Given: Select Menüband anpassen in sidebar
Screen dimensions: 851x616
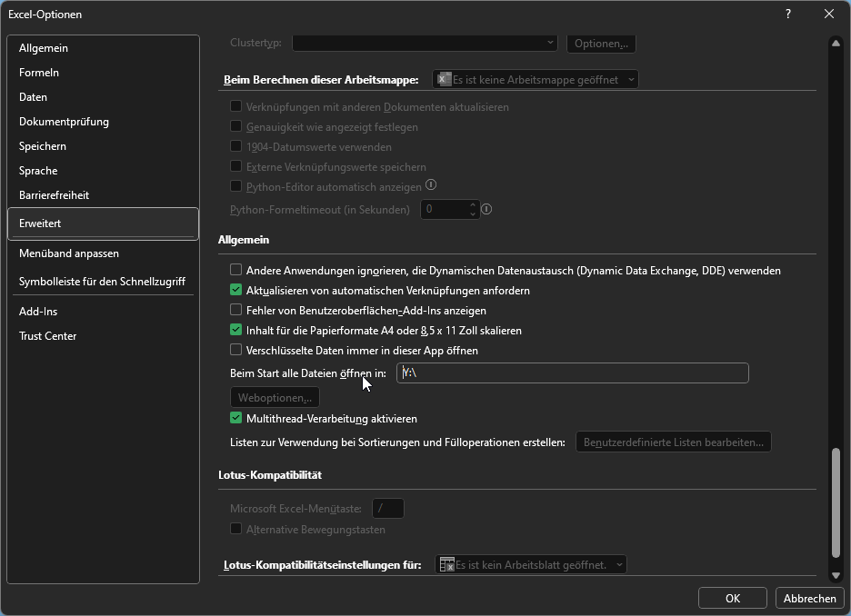Looking at the screenshot, I should [69, 253].
